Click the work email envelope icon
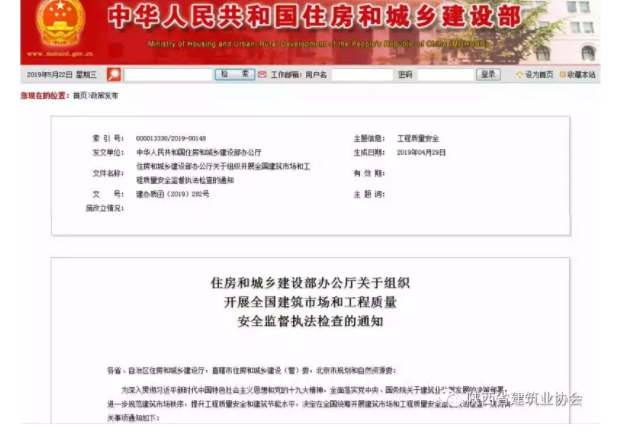Screen dimensions: 620x432 [x=261, y=75]
